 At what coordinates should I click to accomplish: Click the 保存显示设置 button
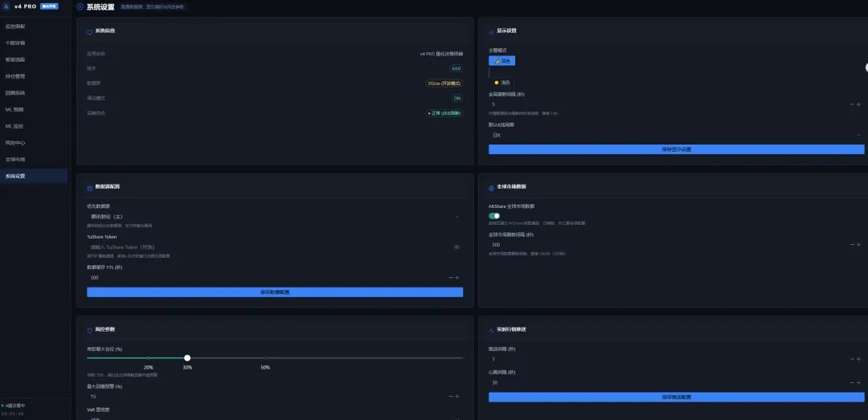[677, 149]
